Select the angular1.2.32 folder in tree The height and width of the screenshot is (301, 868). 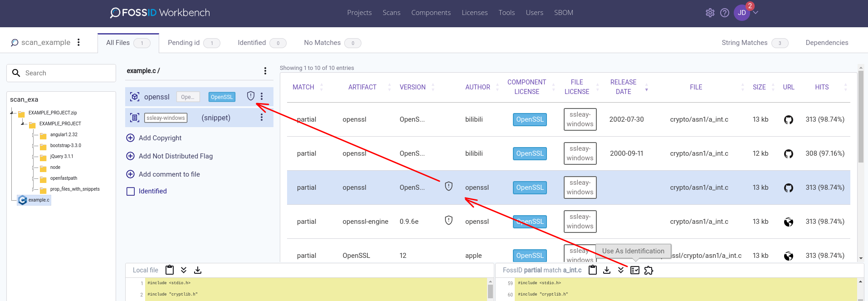coord(63,134)
